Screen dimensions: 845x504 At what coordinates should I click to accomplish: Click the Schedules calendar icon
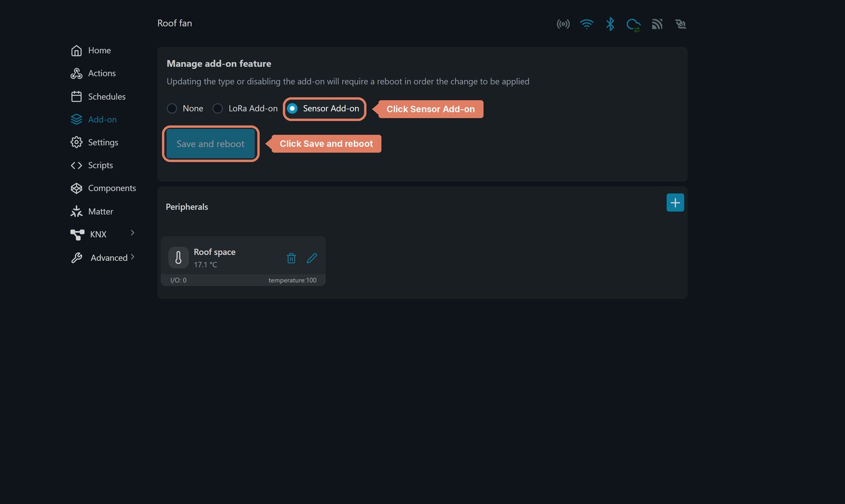pos(77,97)
